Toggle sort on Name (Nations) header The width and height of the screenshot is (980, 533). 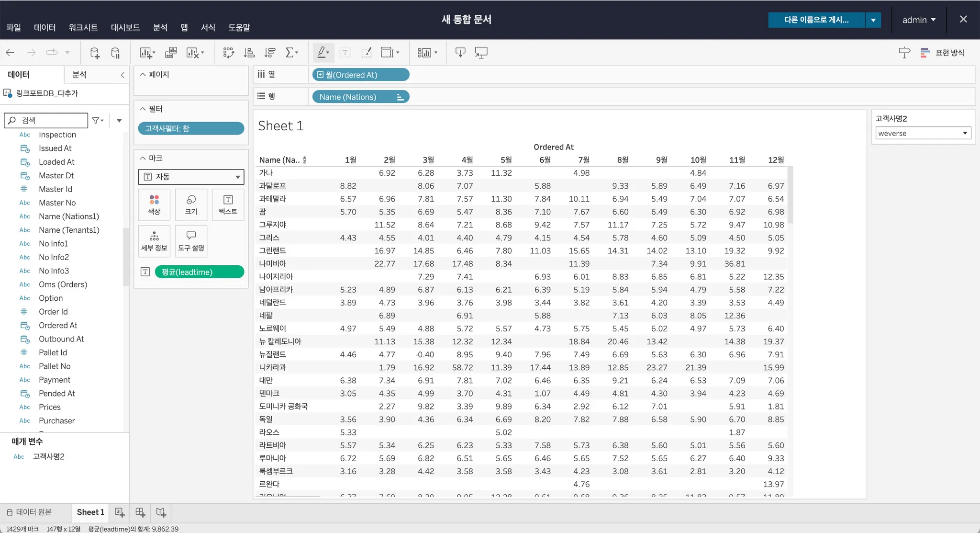pyautogui.click(x=304, y=160)
